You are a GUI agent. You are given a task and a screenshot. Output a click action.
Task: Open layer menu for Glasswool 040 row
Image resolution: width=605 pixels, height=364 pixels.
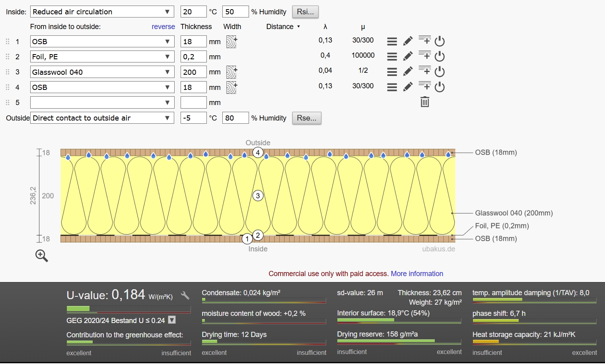(392, 72)
